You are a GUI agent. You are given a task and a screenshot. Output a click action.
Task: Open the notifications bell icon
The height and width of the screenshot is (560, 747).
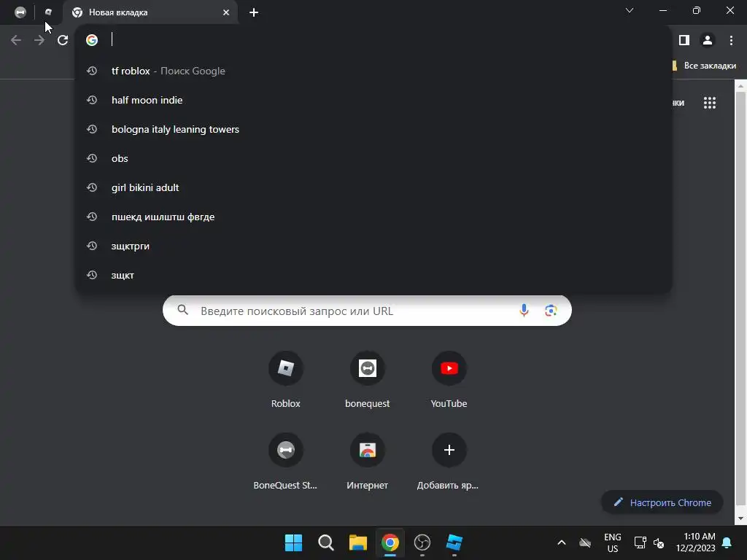click(727, 542)
